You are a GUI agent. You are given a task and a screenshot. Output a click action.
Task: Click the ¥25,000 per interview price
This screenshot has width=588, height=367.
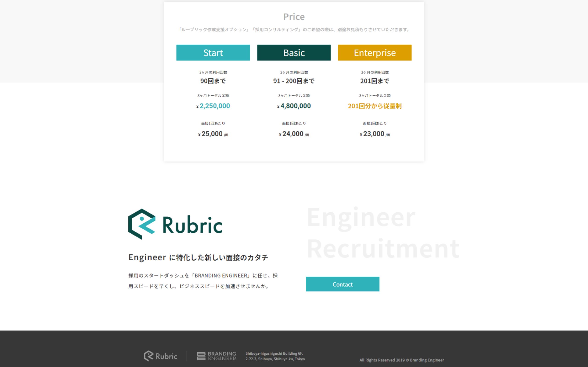[213, 134]
